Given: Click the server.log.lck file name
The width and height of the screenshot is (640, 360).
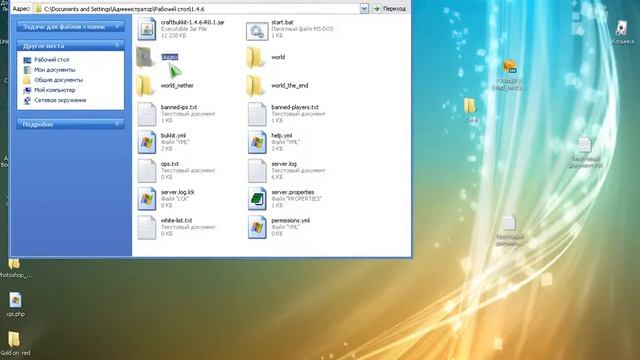Looking at the screenshot, I should [178, 192].
